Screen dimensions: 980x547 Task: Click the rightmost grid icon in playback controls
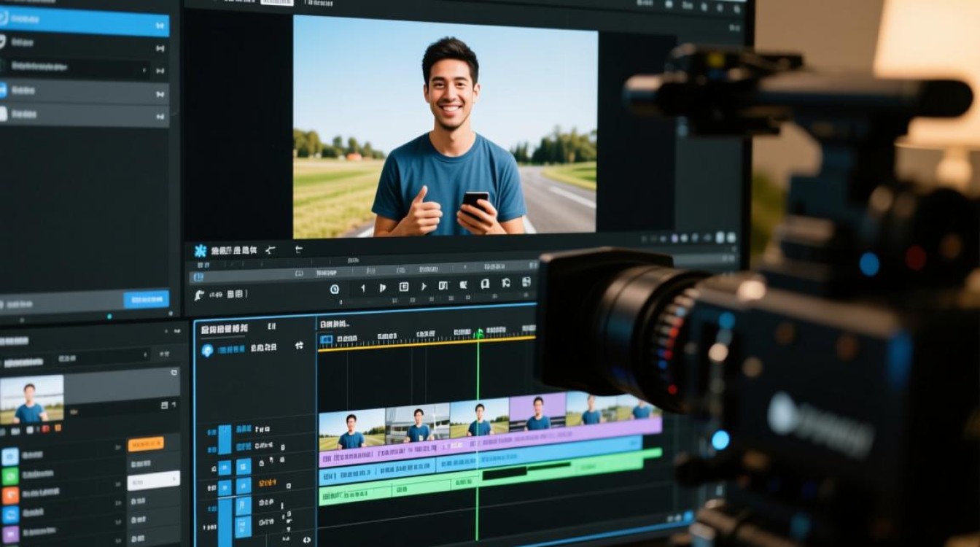(x=526, y=282)
